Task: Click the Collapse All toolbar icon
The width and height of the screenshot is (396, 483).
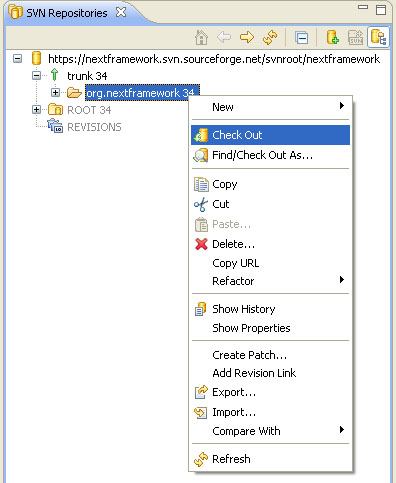Action: coord(302,37)
